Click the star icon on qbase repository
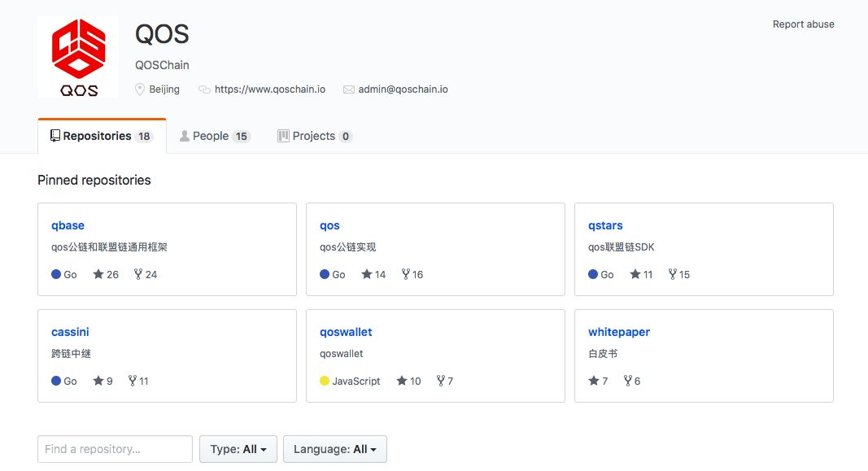The width and height of the screenshot is (868, 471). pos(98,274)
